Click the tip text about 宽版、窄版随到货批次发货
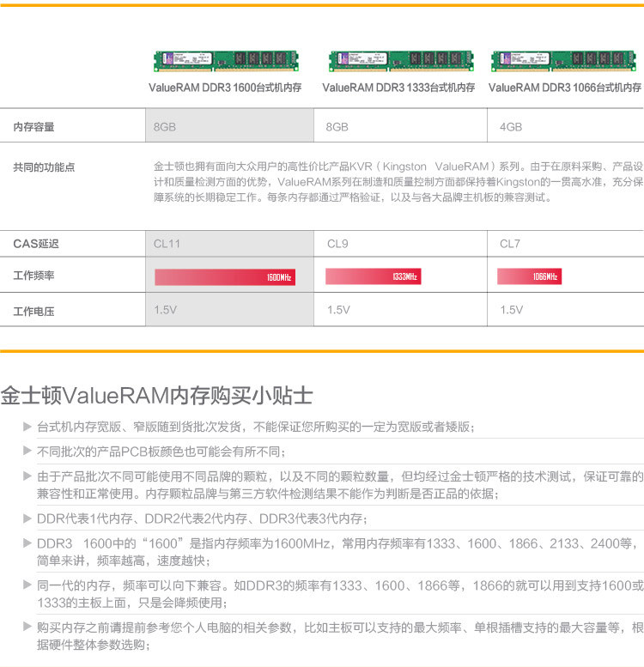This screenshot has height=667, width=644. pos(256,427)
